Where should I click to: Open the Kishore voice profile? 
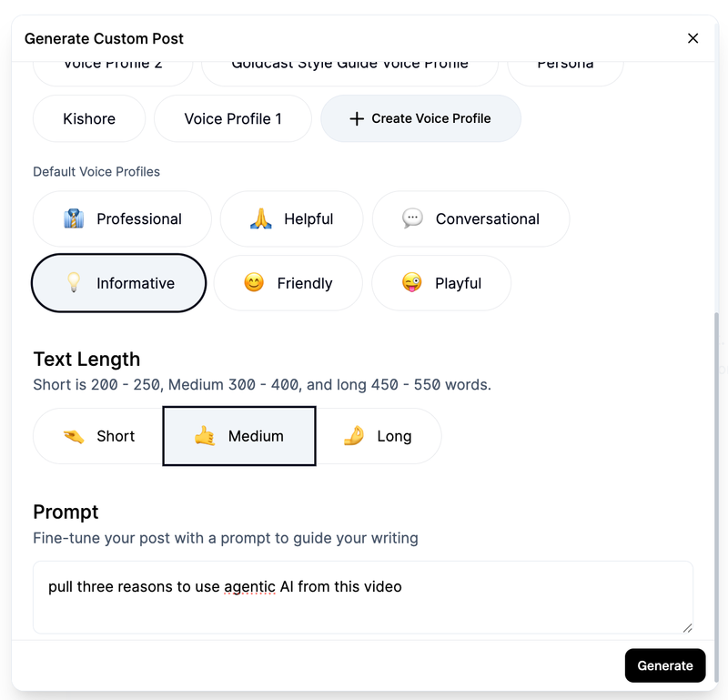click(x=88, y=118)
